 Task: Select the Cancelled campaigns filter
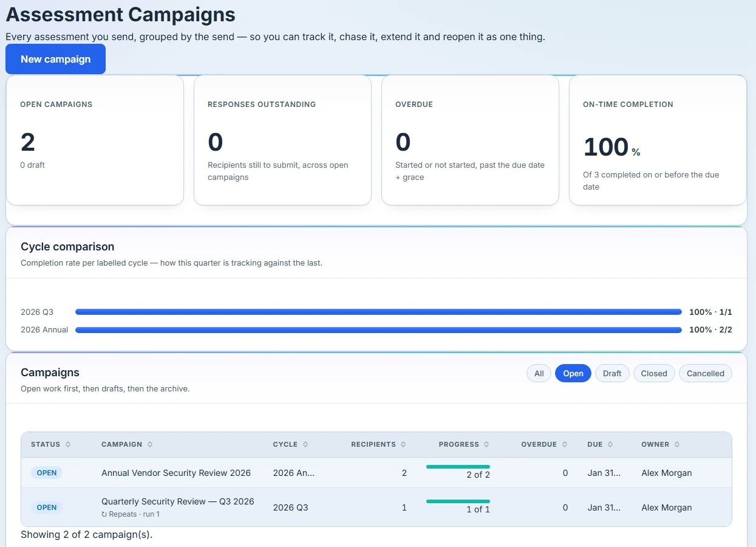[706, 373]
